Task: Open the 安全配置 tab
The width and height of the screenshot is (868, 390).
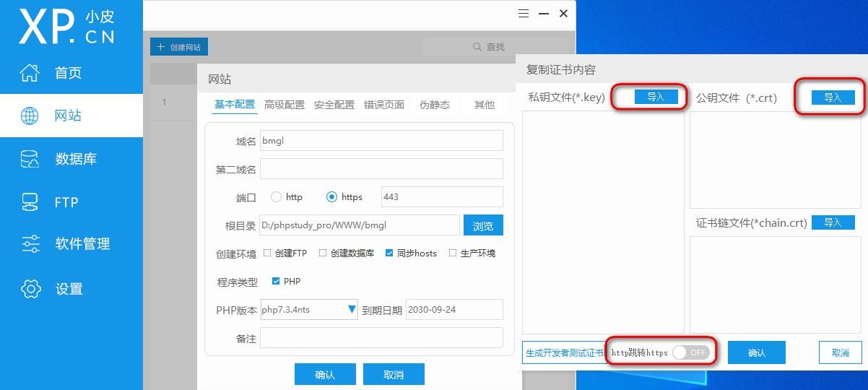Action: coord(334,105)
